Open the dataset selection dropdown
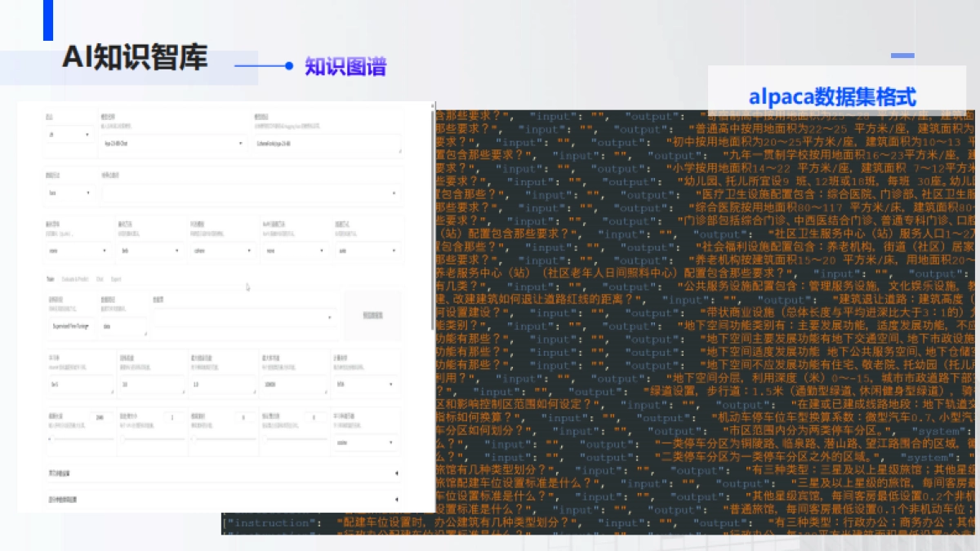Screen dimensions: 980x551 245,318
